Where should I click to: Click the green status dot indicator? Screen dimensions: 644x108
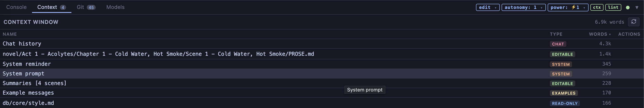point(628,8)
